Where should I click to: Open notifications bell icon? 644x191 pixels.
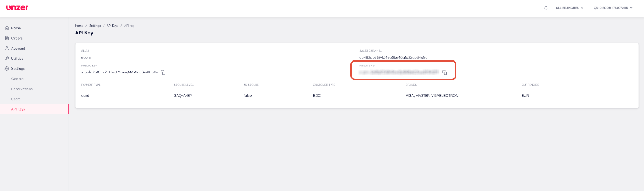pyautogui.click(x=546, y=8)
